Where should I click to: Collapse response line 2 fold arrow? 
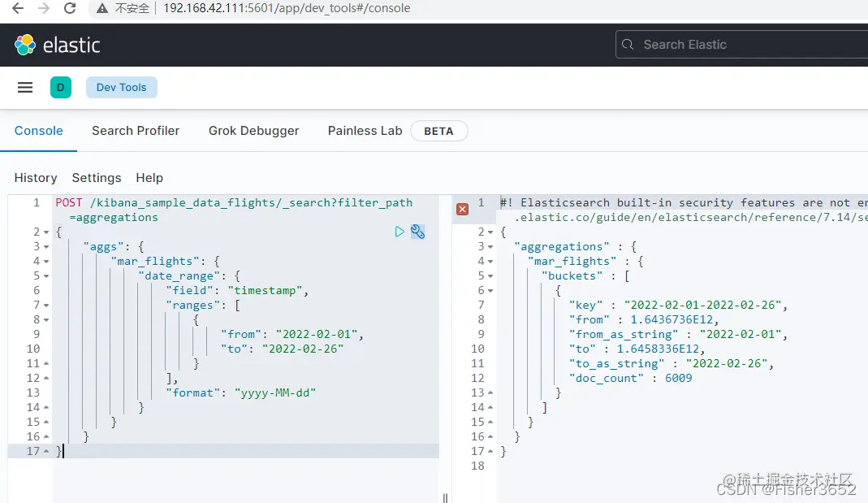490,232
